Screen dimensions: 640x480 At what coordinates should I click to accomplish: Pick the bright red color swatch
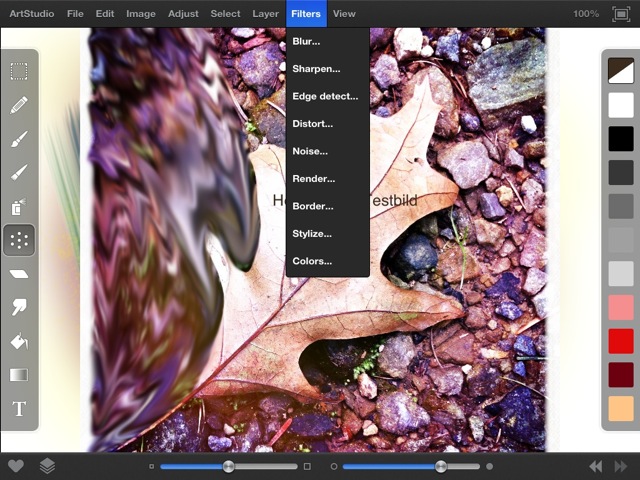click(x=621, y=341)
